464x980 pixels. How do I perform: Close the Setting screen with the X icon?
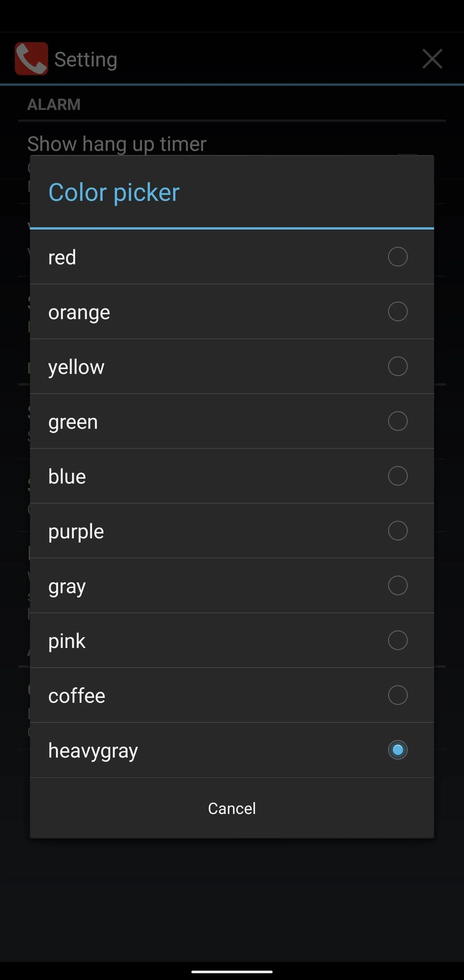tap(432, 59)
